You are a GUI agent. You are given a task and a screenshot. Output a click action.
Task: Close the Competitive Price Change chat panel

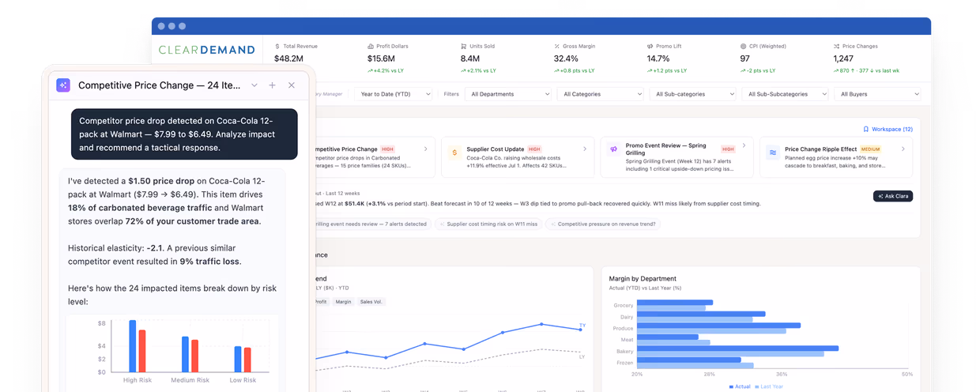[292, 85]
